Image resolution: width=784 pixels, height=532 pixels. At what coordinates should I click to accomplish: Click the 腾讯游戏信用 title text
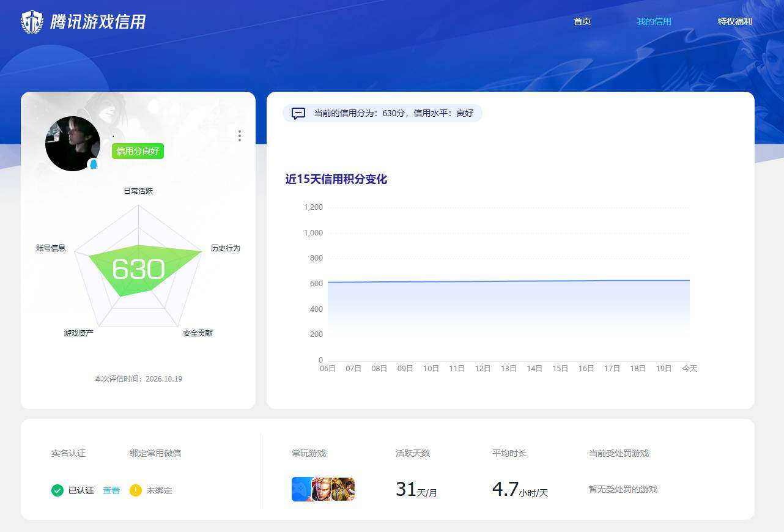[x=98, y=22]
